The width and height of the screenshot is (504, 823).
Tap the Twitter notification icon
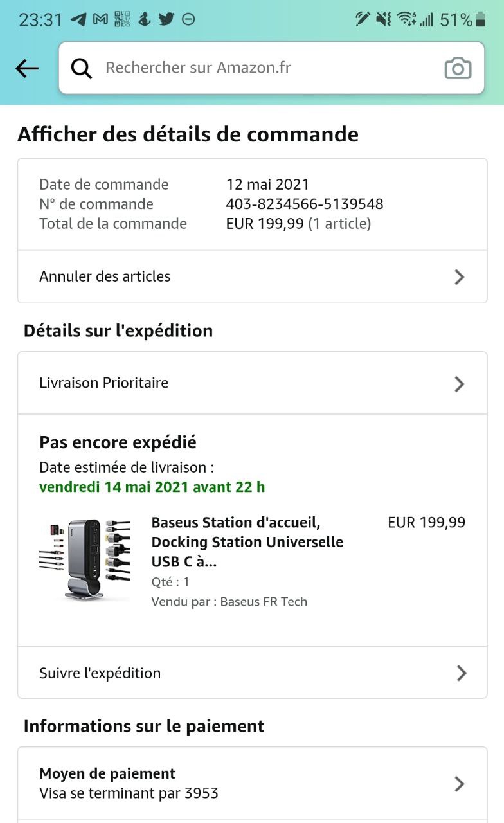[166, 19]
